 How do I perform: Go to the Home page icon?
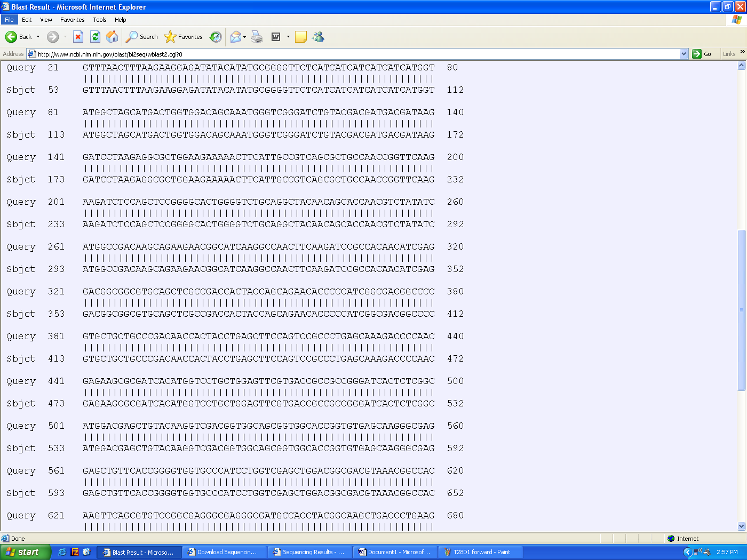(112, 37)
